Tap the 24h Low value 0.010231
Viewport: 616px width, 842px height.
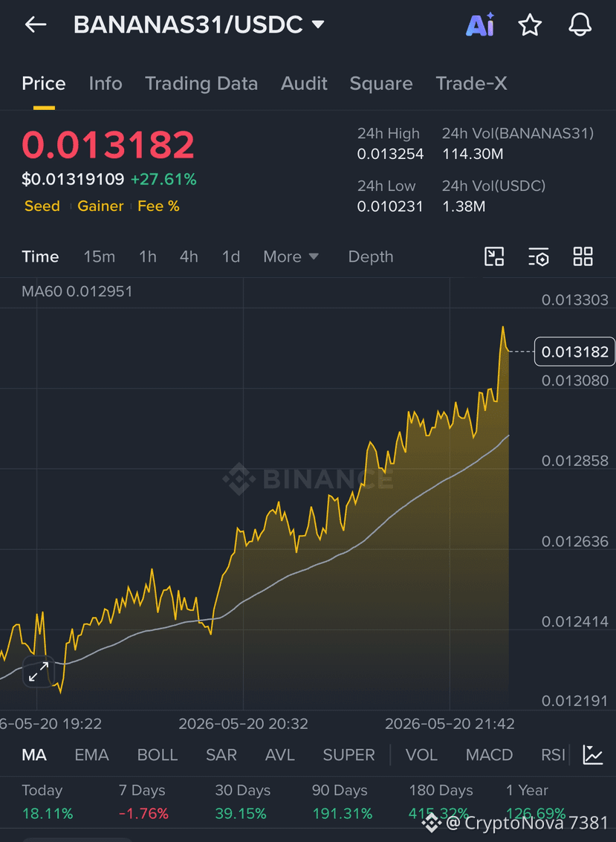coord(390,207)
